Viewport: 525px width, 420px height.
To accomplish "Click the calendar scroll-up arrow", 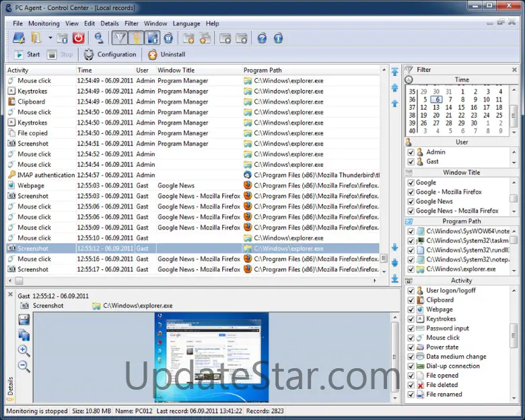I will [x=514, y=90].
